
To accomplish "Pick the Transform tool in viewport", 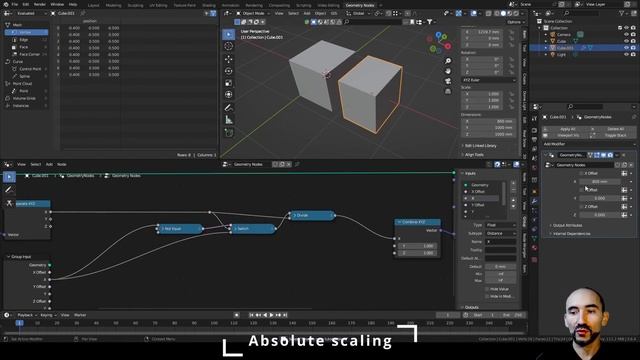I will tap(229, 95).
